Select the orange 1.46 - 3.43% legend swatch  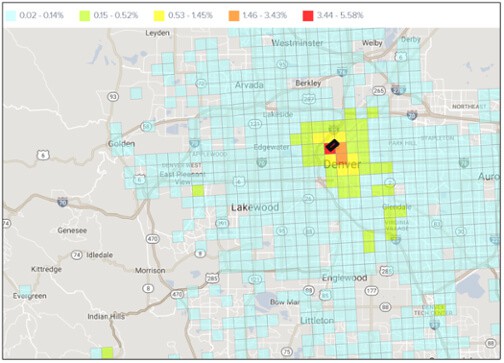[x=234, y=16]
